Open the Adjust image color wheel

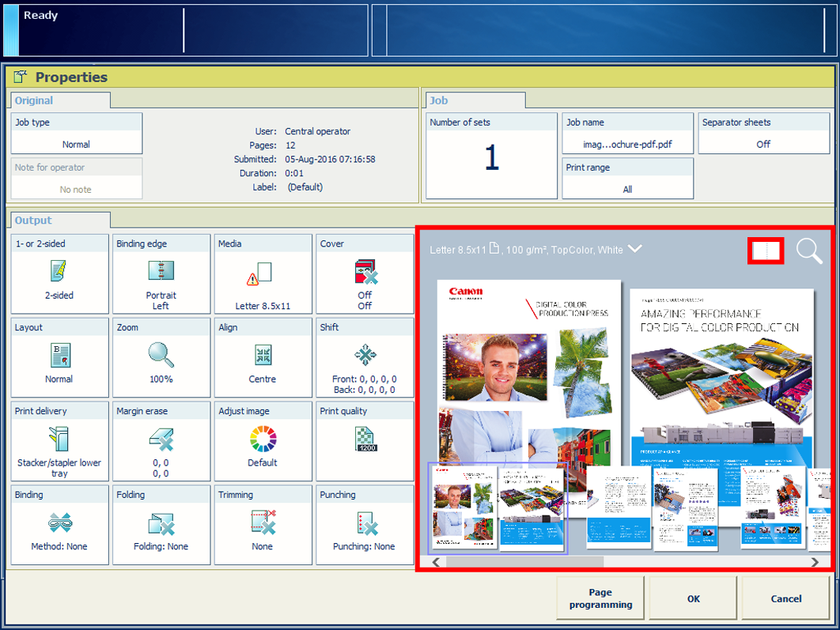262,439
